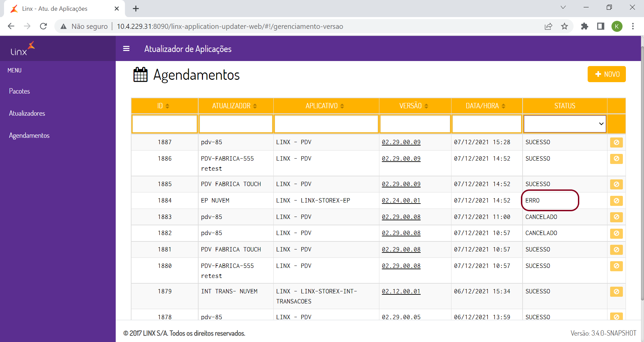Viewport: 644px width, 342px height.
Task: Sort the table by VERSÃO column
Action: click(414, 106)
